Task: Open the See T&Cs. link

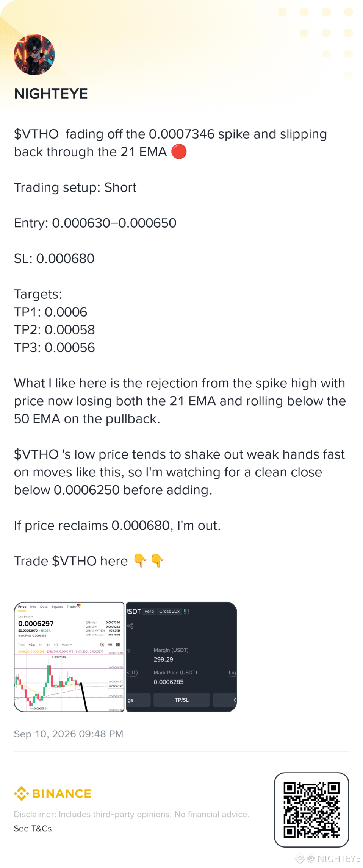Action: pyautogui.click(x=34, y=829)
